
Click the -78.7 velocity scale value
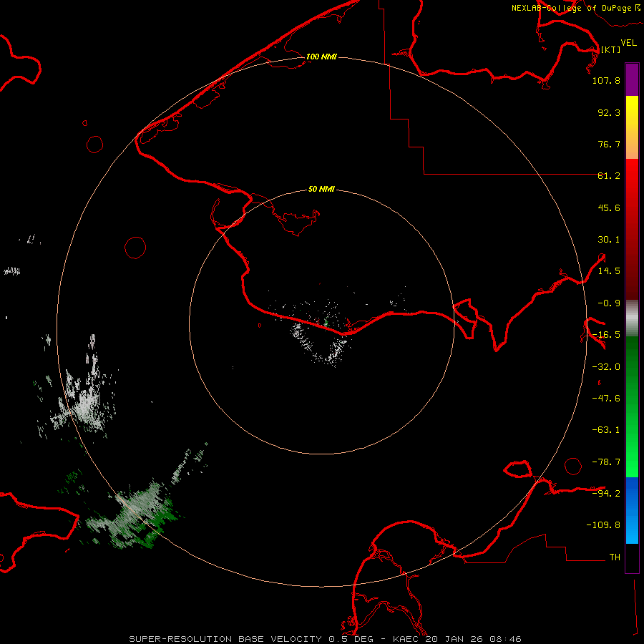pyautogui.click(x=606, y=462)
